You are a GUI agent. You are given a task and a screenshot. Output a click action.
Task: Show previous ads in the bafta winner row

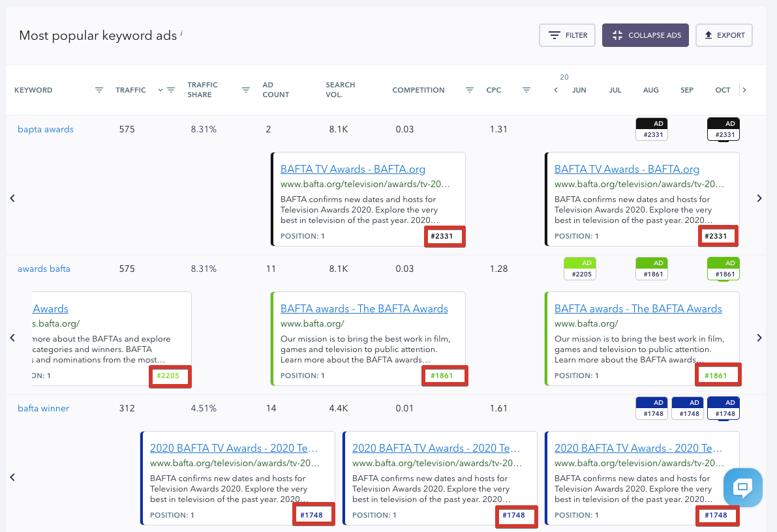coord(12,477)
